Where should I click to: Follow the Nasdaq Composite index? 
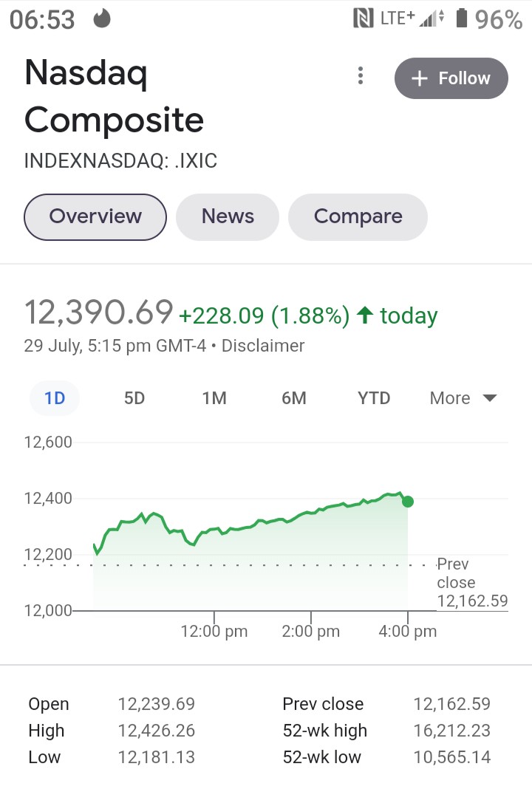click(x=451, y=78)
